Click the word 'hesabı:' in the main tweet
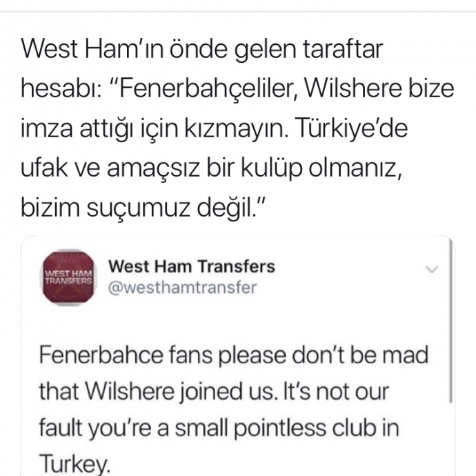 (x=61, y=88)
